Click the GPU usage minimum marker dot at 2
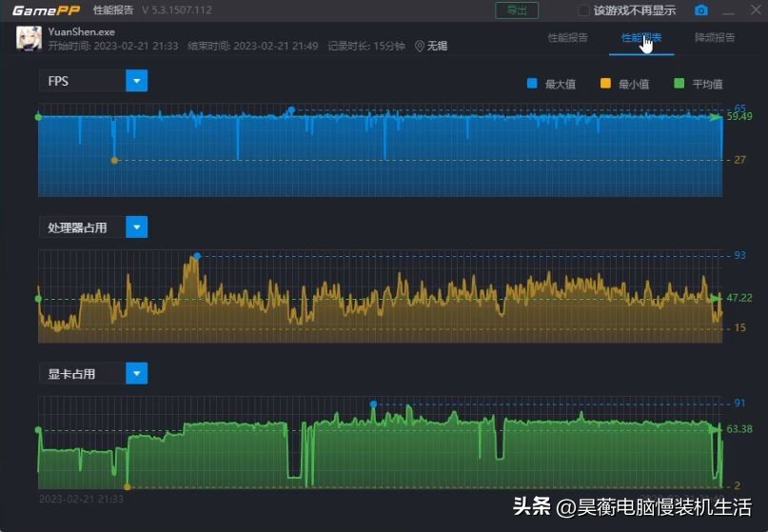 (x=128, y=487)
